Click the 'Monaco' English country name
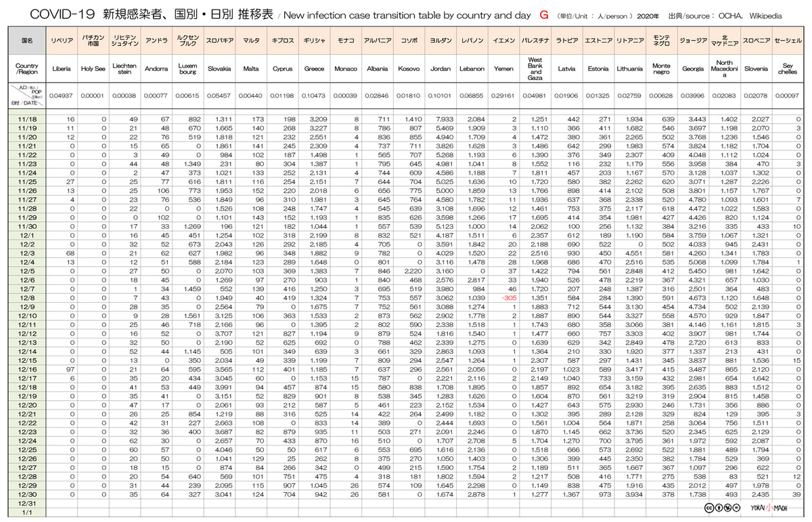The image size is (812, 522). 346,68
